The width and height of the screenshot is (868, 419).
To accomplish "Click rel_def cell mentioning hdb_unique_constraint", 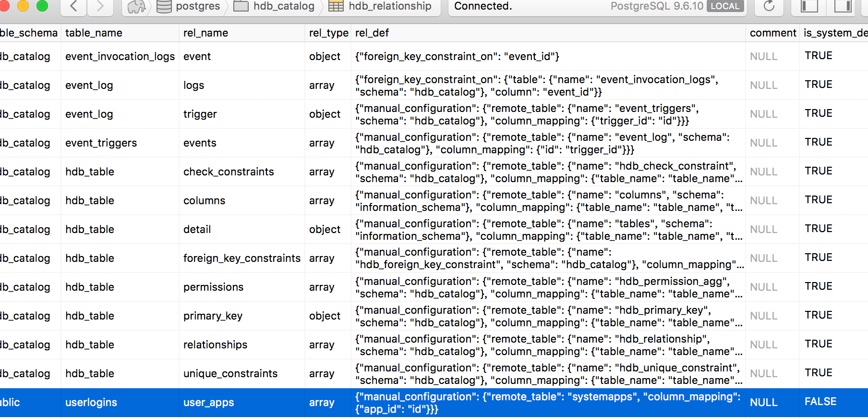I will [x=548, y=373].
